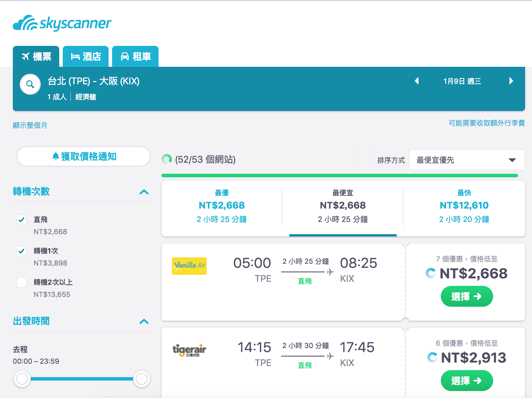532x398 pixels.
Task: Switch to the 酒店 hotels tab
Action: (x=86, y=57)
